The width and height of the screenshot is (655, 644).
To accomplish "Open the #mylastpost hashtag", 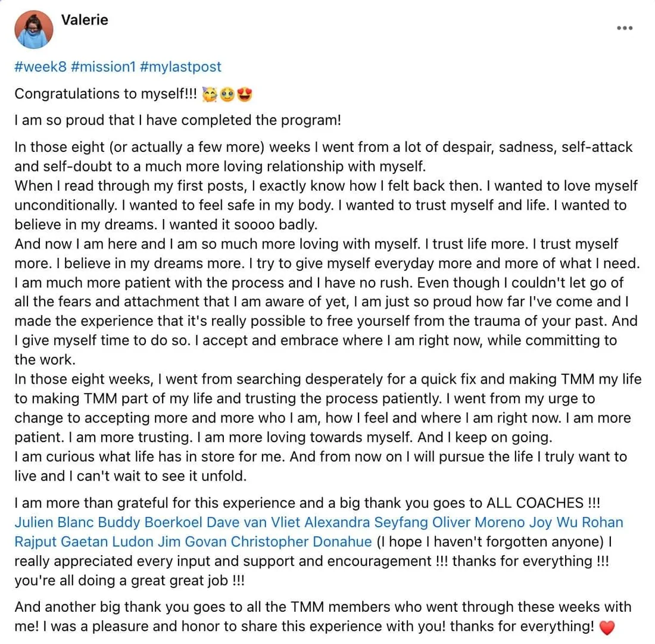I will [180, 67].
